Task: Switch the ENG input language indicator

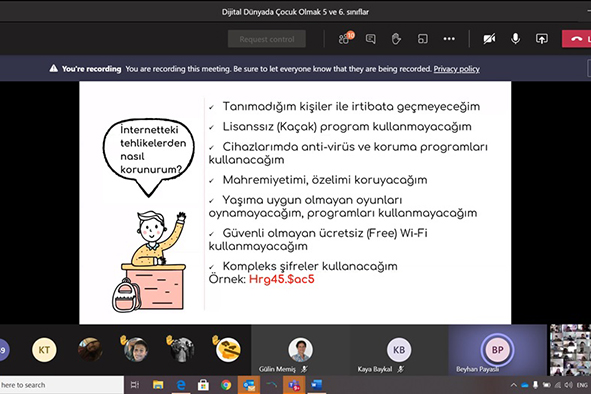Action: click(582, 385)
